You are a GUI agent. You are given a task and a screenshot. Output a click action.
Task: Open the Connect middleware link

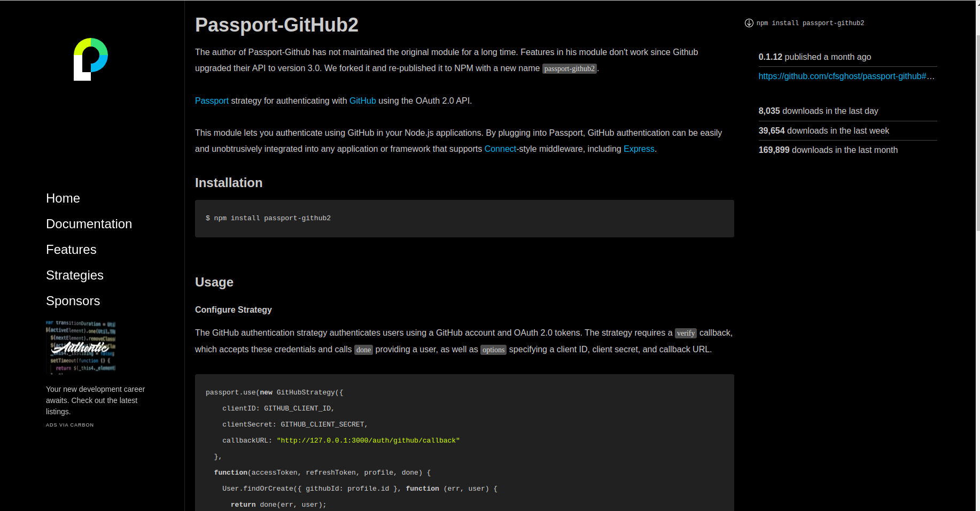[x=500, y=149]
